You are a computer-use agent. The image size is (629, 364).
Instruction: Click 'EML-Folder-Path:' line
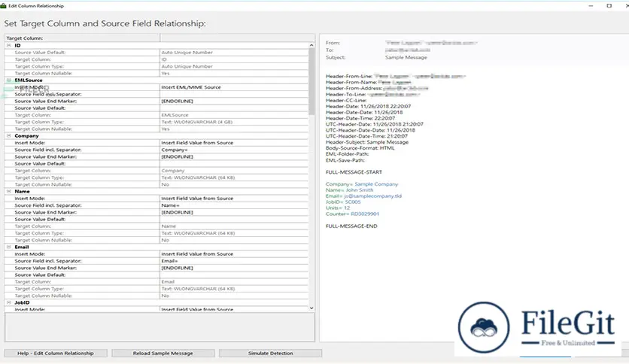click(348, 154)
